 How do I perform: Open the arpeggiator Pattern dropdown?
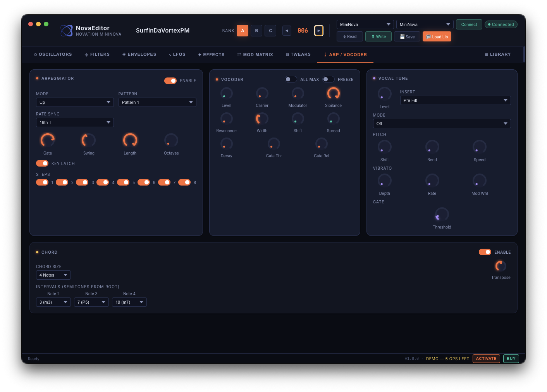click(157, 102)
